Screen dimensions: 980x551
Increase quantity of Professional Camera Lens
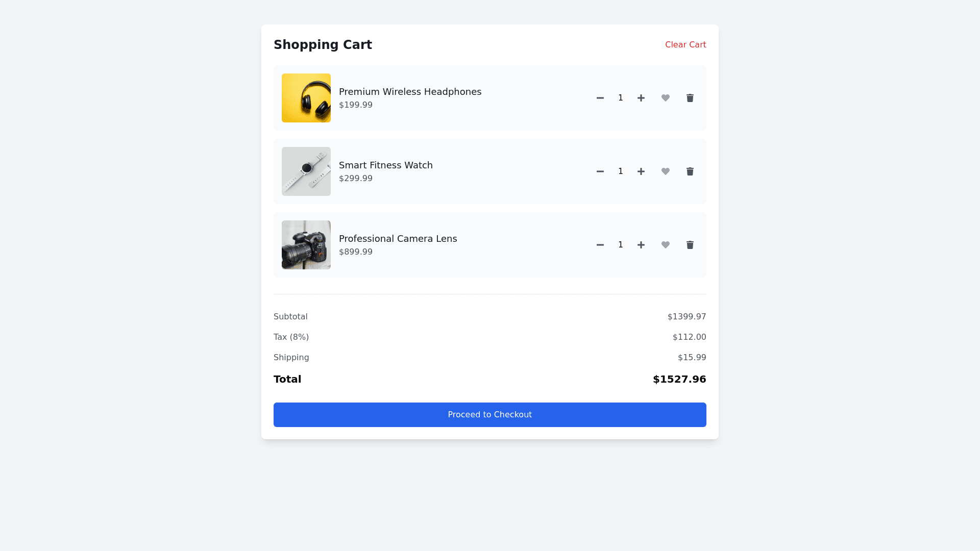(641, 245)
